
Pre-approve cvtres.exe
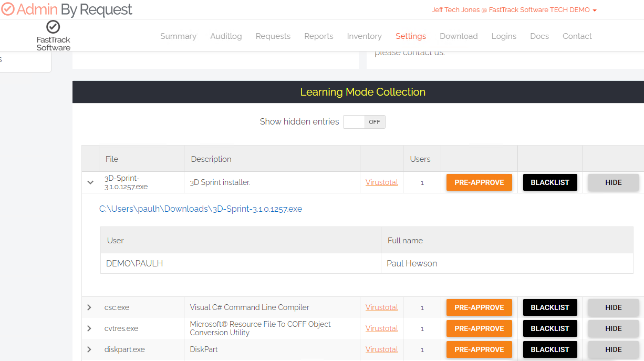point(479,328)
